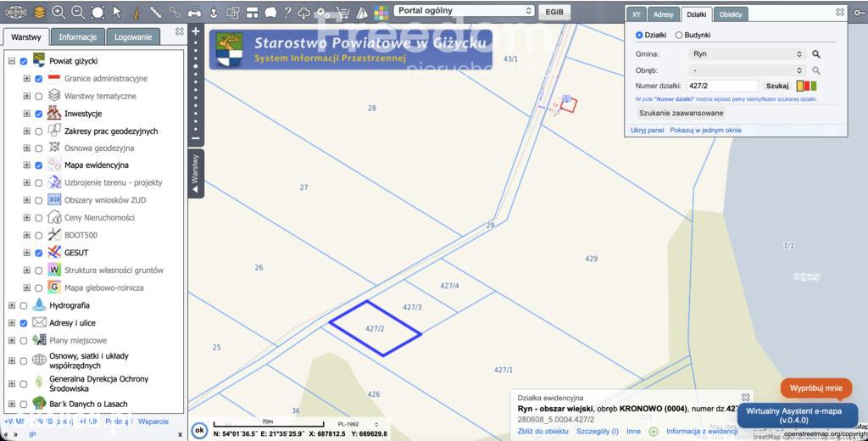Select the Budynki radio button
Image resolution: width=868 pixels, height=441 pixels.
tap(679, 35)
